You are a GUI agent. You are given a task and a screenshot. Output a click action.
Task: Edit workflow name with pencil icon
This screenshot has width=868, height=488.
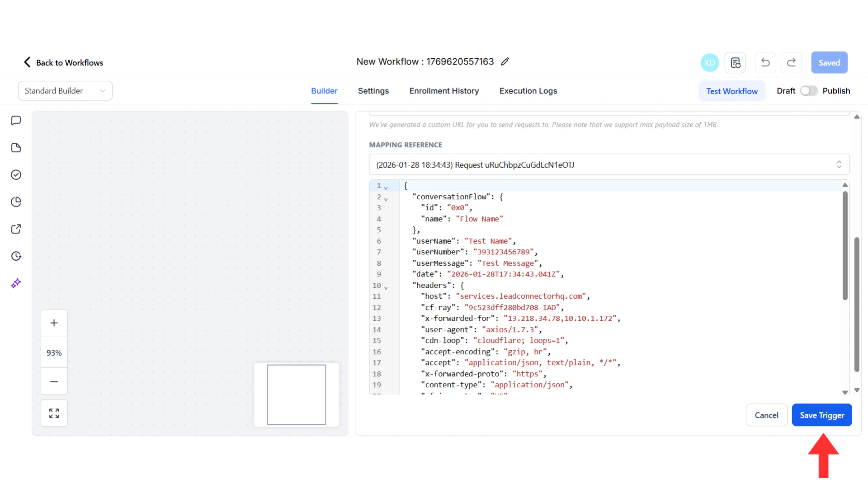click(x=505, y=61)
